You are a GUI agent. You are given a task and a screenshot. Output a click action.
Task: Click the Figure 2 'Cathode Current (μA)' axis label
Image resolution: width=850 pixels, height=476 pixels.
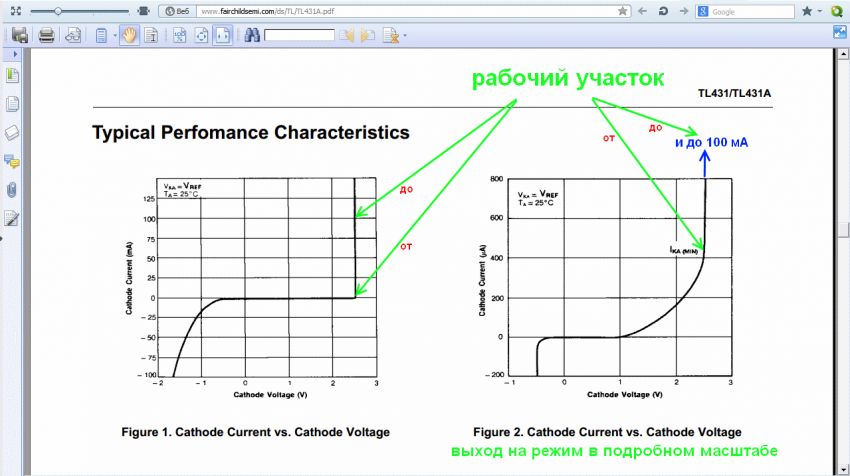click(x=482, y=280)
